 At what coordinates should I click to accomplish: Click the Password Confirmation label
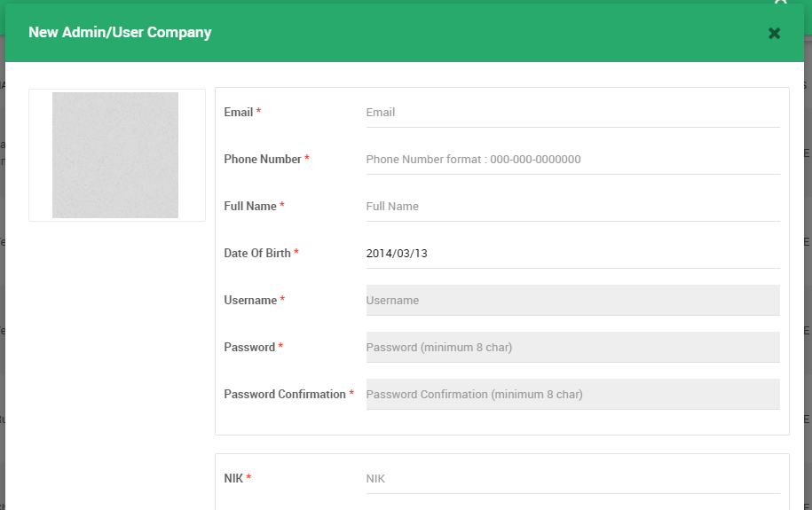(284, 395)
